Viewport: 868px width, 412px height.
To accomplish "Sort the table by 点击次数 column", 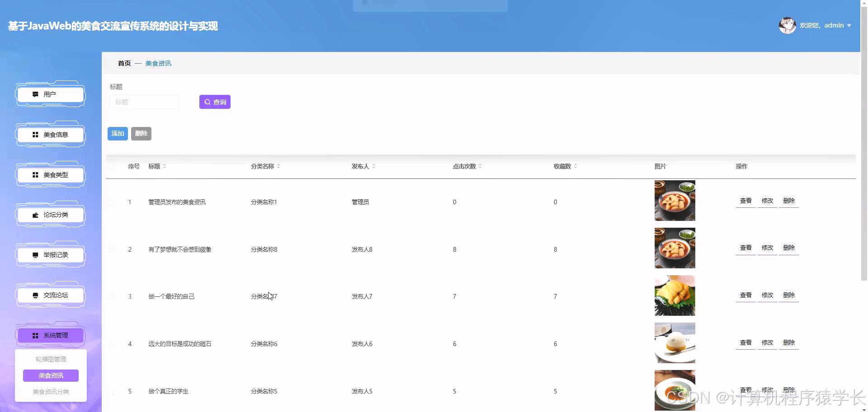I will tap(480, 166).
